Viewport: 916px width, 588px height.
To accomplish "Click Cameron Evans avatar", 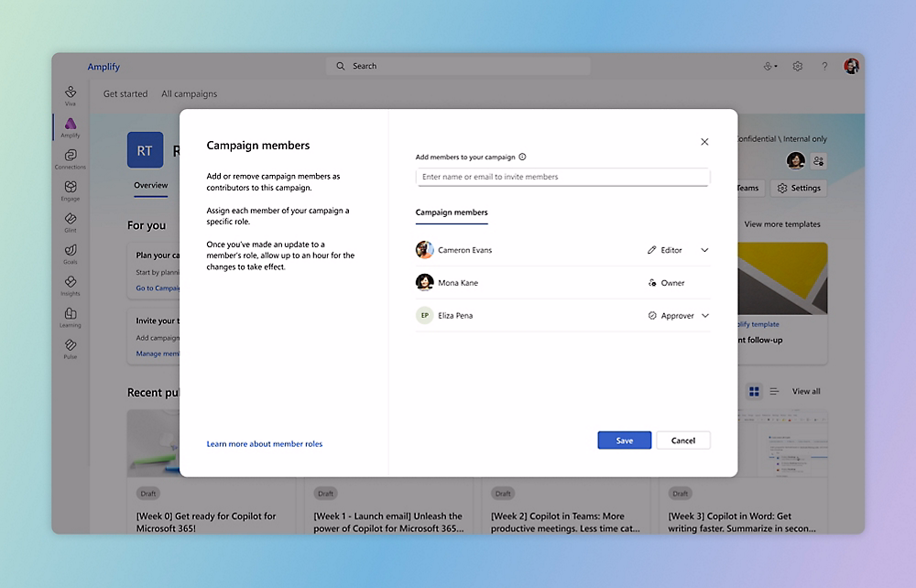I will [425, 250].
